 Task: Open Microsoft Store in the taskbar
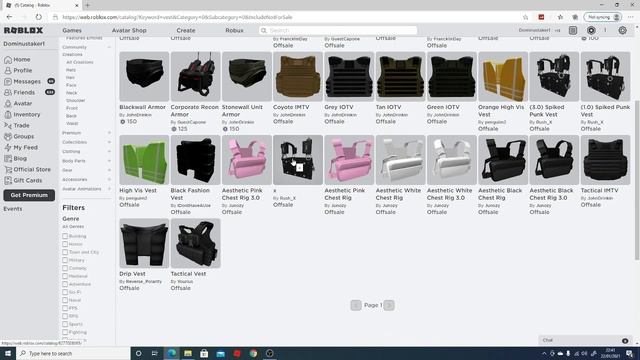pos(204,353)
